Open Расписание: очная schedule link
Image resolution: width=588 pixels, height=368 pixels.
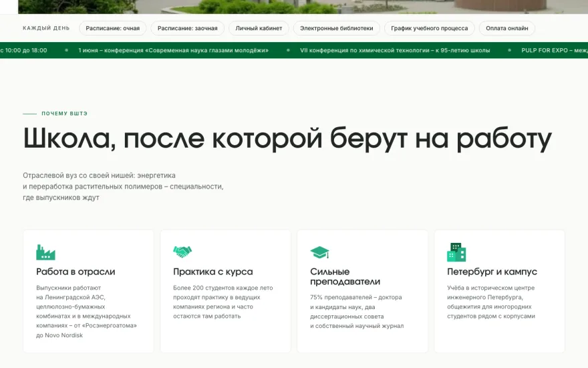click(112, 28)
